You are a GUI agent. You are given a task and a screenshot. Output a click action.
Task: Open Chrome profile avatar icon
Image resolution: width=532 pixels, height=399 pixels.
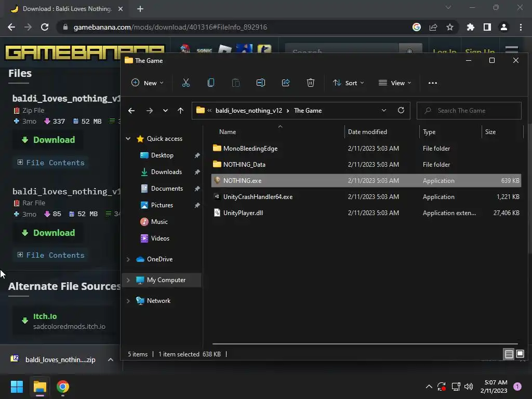504,27
